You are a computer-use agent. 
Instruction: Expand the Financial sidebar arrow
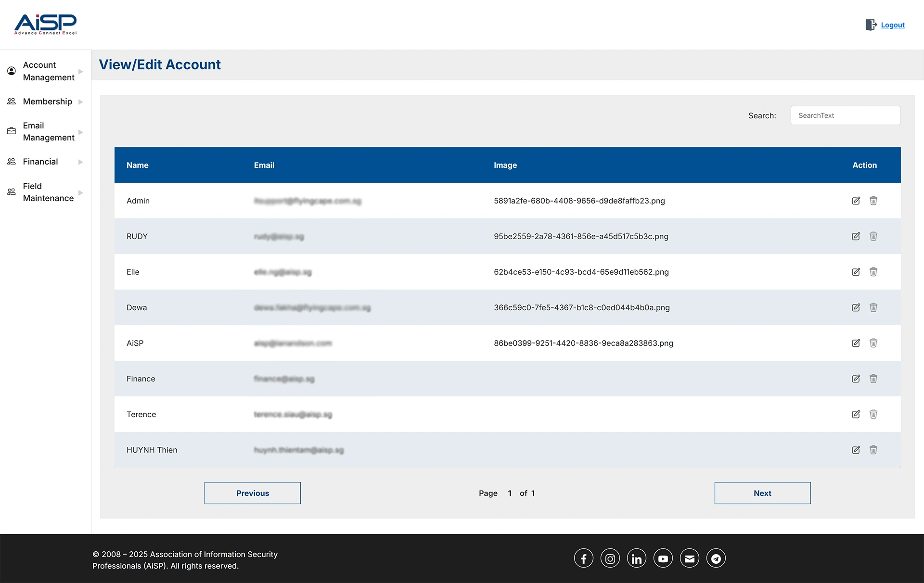pyautogui.click(x=81, y=162)
